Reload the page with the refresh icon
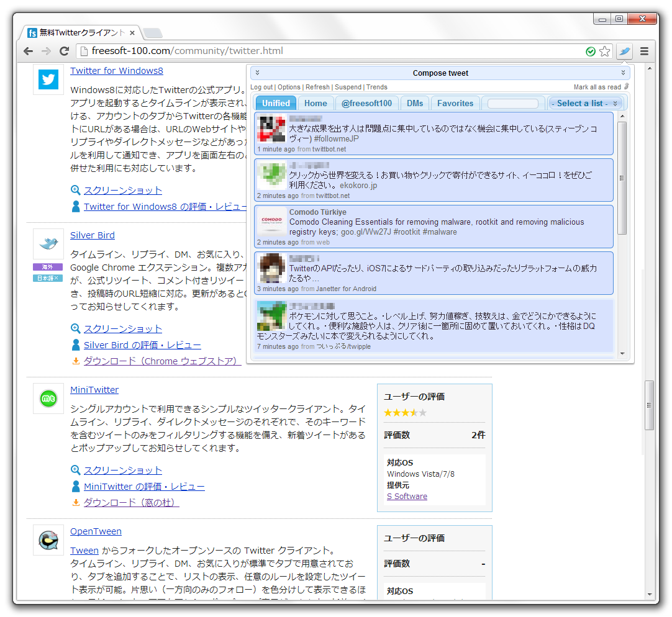 pyautogui.click(x=65, y=52)
